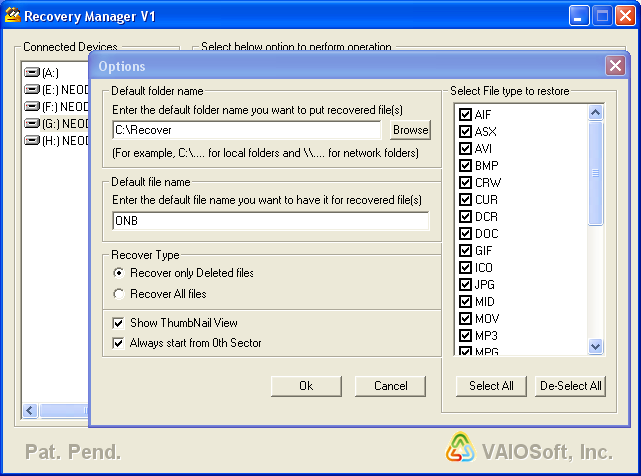The image size is (641, 476).
Task: Minimize the Recovery Manager window
Action: (578, 16)
